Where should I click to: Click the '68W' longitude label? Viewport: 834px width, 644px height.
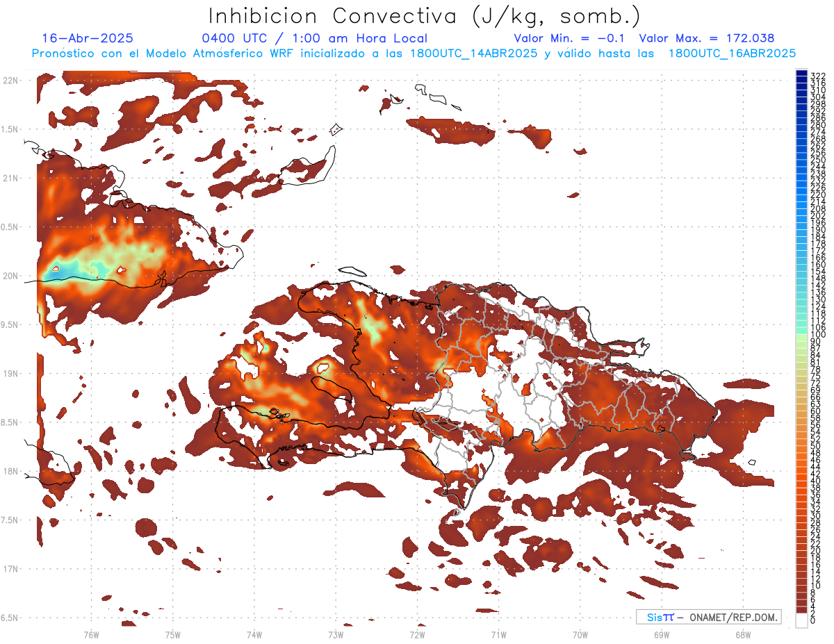click(743, 634)
